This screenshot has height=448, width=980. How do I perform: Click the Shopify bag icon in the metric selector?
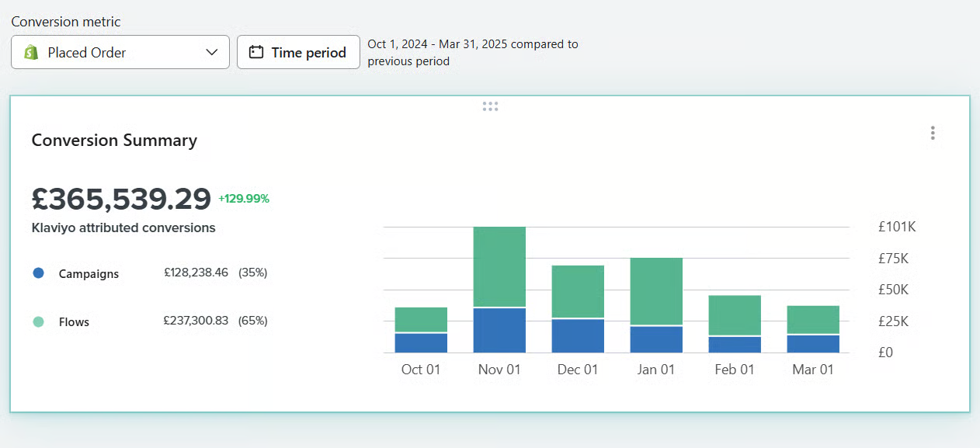pyautogui.click(x=31, y=53)
